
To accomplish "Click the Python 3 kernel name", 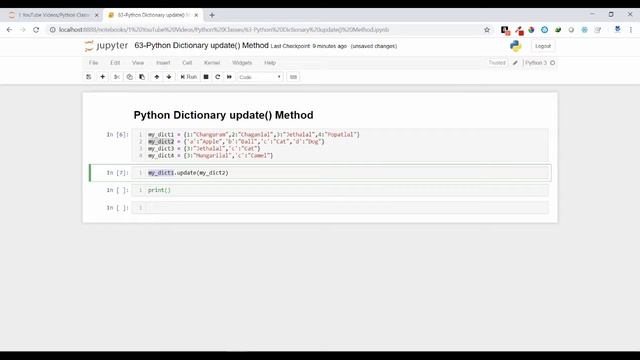I will click(536, 63).
